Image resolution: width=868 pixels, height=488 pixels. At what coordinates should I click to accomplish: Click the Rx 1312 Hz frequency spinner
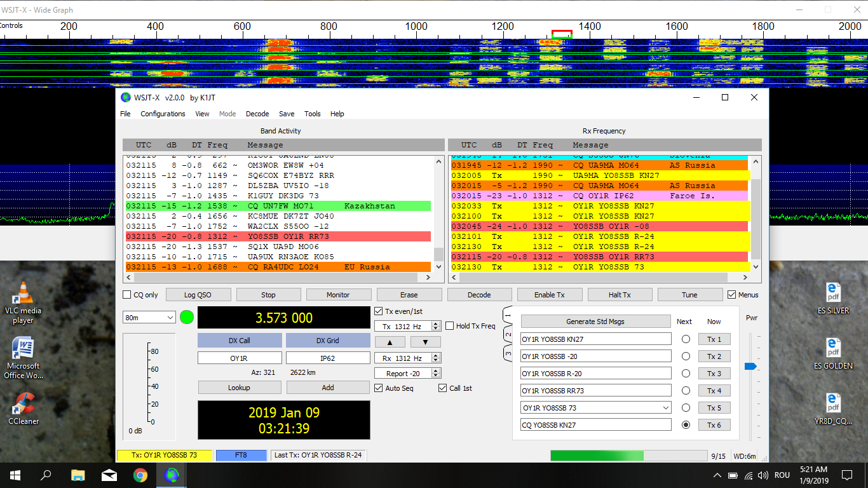407,358
